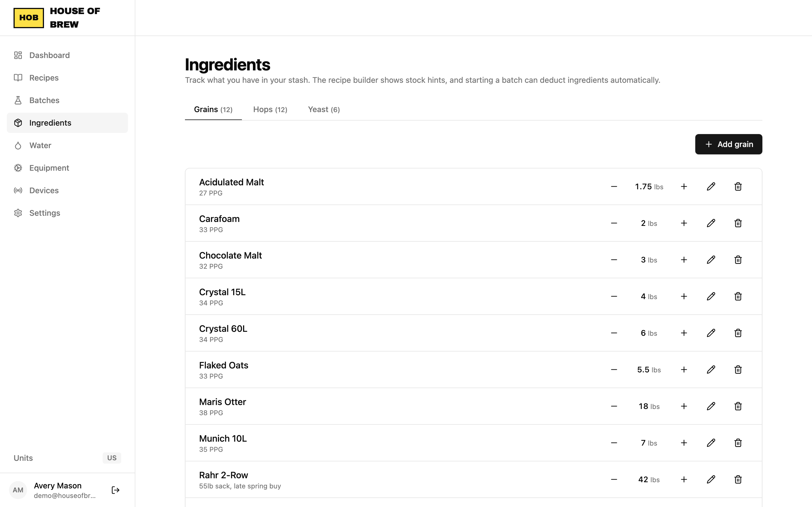The image size is (812, 507).
Task: Click the Add grain button
Action: pos(729,144)
